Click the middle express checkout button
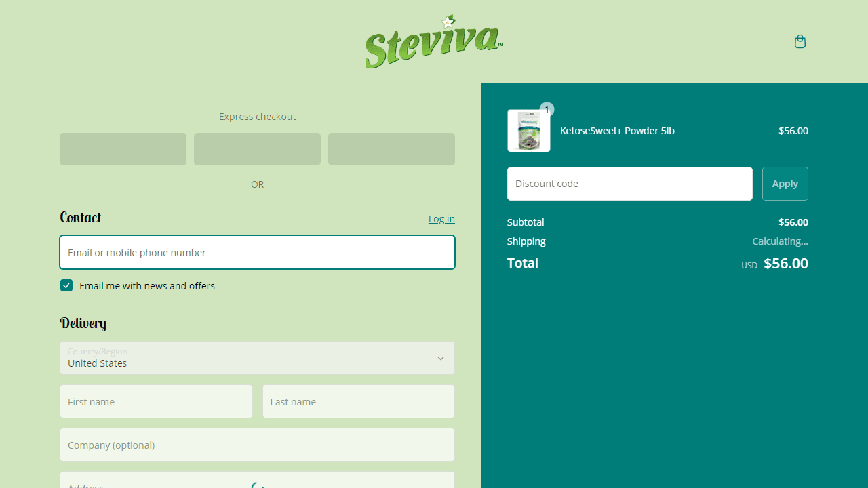This screenshot has width=868, height=488. pos(257,149)
